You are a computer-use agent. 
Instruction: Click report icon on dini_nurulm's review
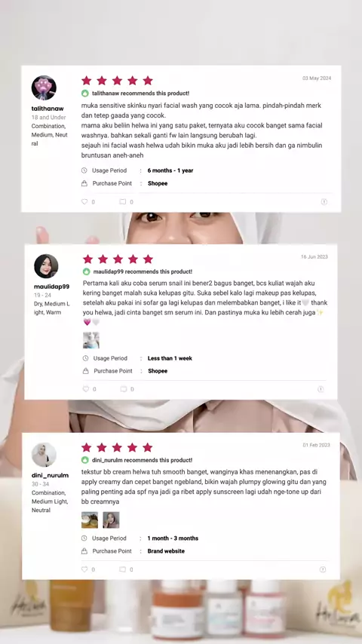pos(323,569)
